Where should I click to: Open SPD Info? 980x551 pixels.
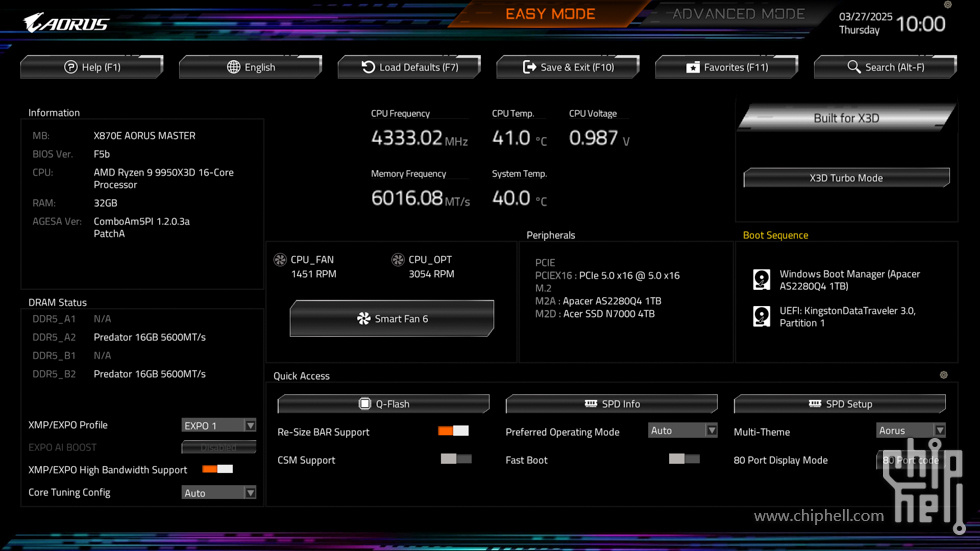coord(612,404)
